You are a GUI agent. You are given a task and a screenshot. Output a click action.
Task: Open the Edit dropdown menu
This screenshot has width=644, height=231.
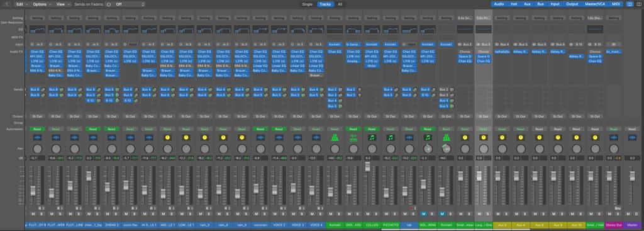click(22, 4)
